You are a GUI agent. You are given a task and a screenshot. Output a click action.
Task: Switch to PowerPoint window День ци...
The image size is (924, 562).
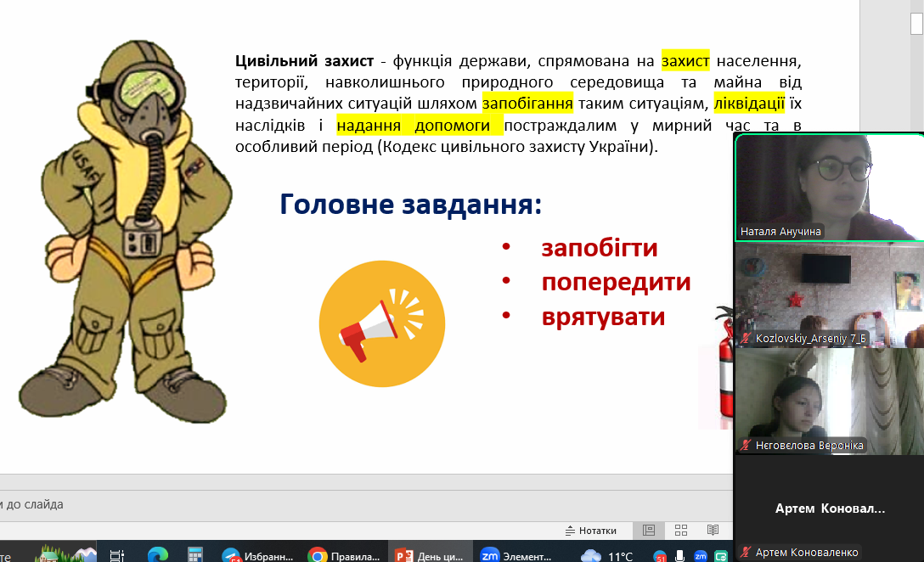pos(430,556)
